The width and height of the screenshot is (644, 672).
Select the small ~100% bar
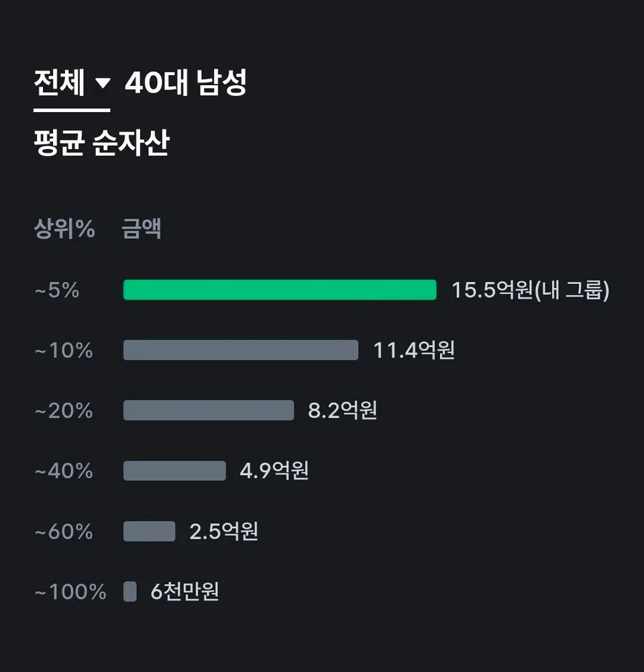(129, 591)
